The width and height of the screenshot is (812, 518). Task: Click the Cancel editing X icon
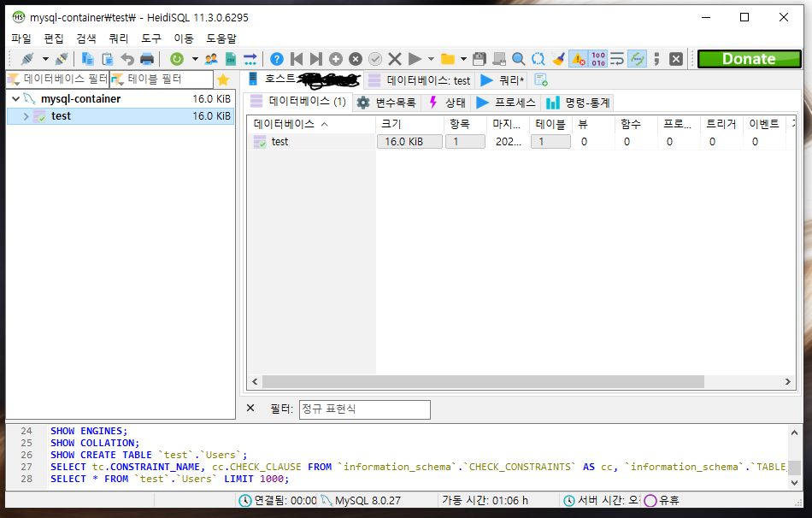(x=395, y=59)
